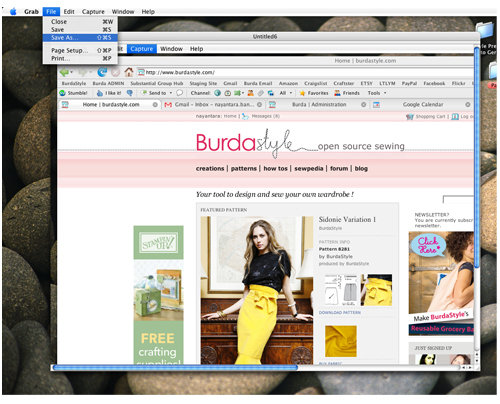This screenshot has width=500, height=404.
Task: Expand the Tools dropdown in StumbleUpon bar
Action: pos(385,93)
